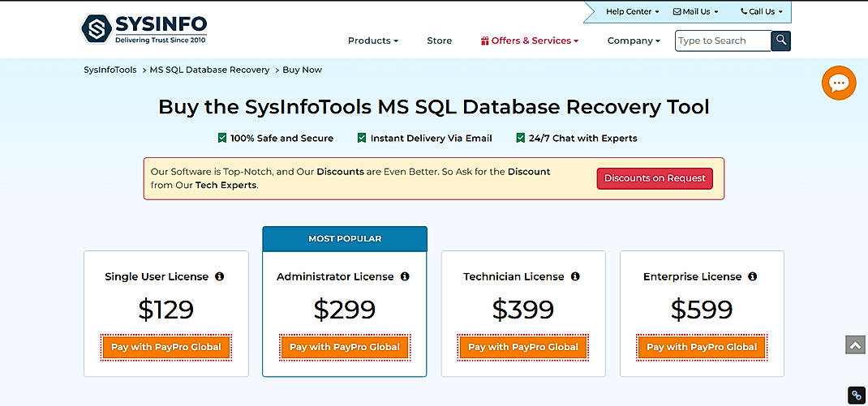The width and height of the screenshot is (868, 406).
Task: Click the Type to Search field
Action: (723, 41)
